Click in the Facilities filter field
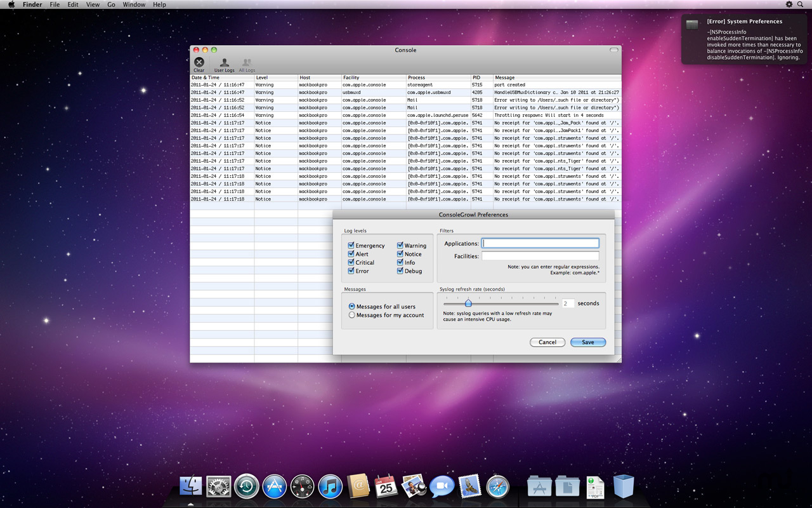The width and height of the screenshot is (812, 508). [x=540, y=256]
